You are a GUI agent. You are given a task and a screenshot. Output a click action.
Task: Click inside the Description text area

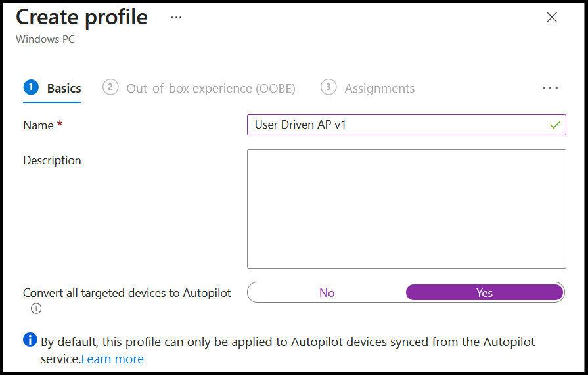[x=407, y=209]
